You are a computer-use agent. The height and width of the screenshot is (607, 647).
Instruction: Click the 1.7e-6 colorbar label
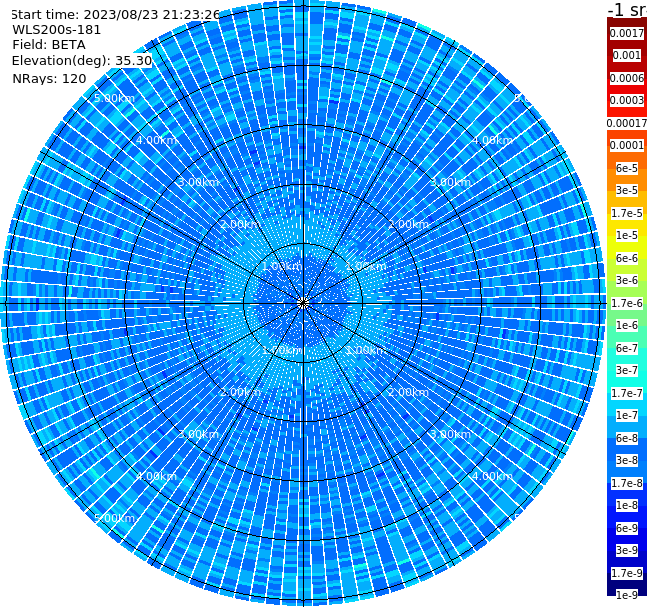627,303
